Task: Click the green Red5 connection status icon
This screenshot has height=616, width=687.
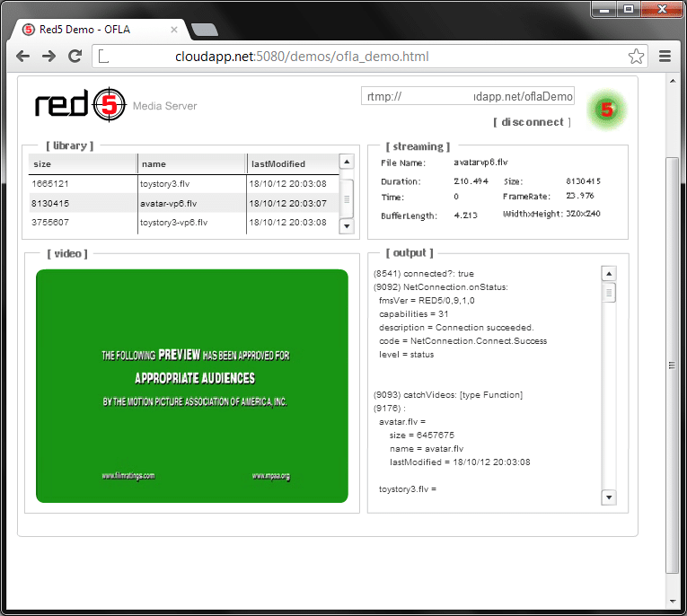Action: pos(606,110)
